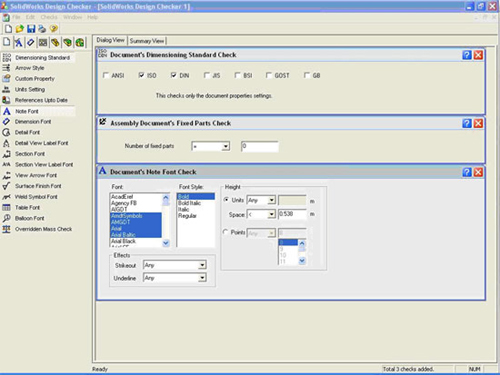Select the Detail View Label Font check

(x=35, y=143)
